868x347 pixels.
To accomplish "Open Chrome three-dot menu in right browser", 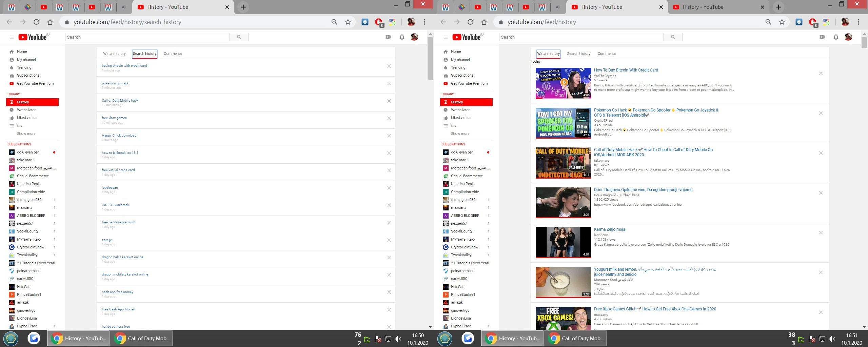I will click(x=859, y=22).
